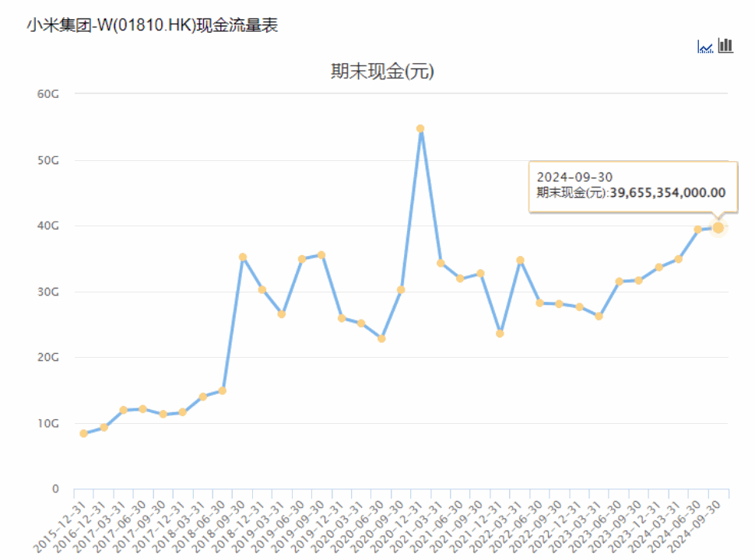
Task: Select the 2019-03-31 data point
Action: pos(282,314)
